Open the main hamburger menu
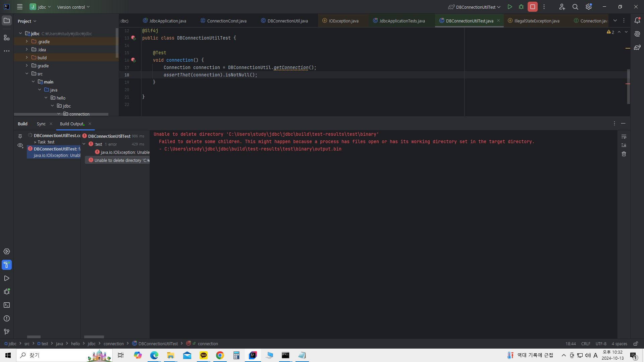 (20, 7)
